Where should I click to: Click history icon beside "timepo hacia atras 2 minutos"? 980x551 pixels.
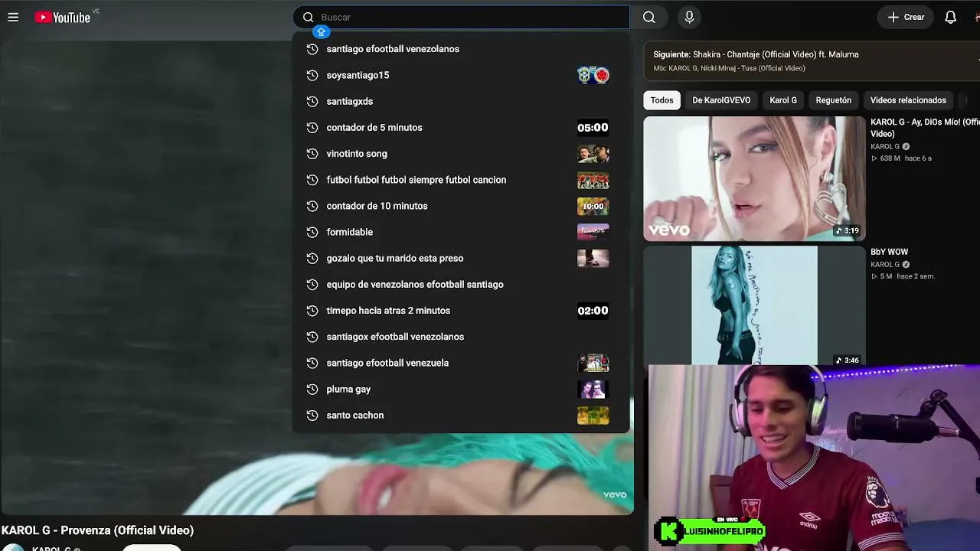pyautogui.click(x=312, y=311)
